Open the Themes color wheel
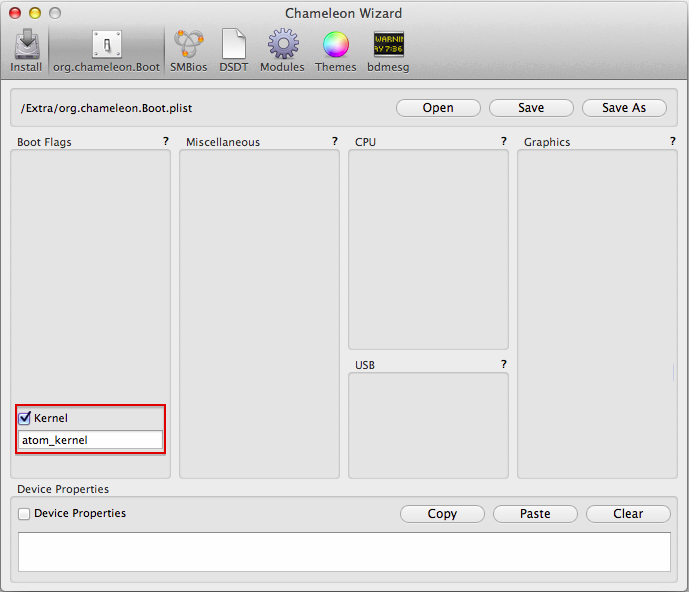This screenshot has width=689, height=592. click(x=335, y=50)
